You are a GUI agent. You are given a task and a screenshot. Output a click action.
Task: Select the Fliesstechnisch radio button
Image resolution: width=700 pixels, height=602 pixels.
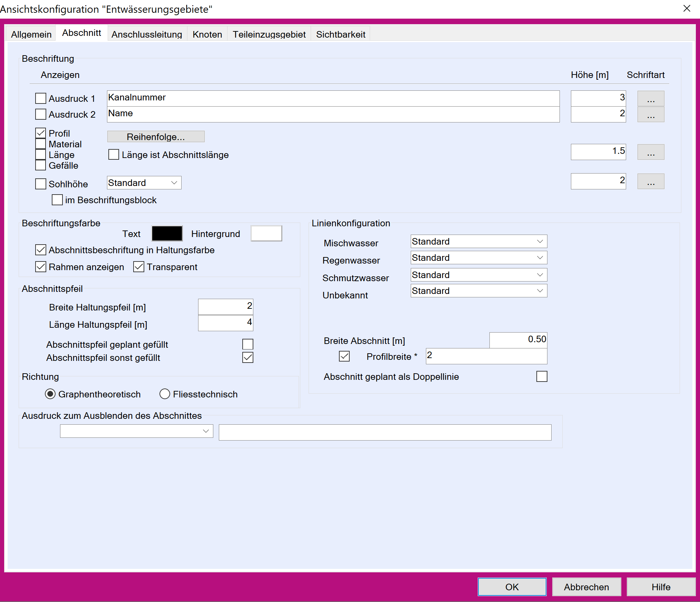tap(165, 394)
